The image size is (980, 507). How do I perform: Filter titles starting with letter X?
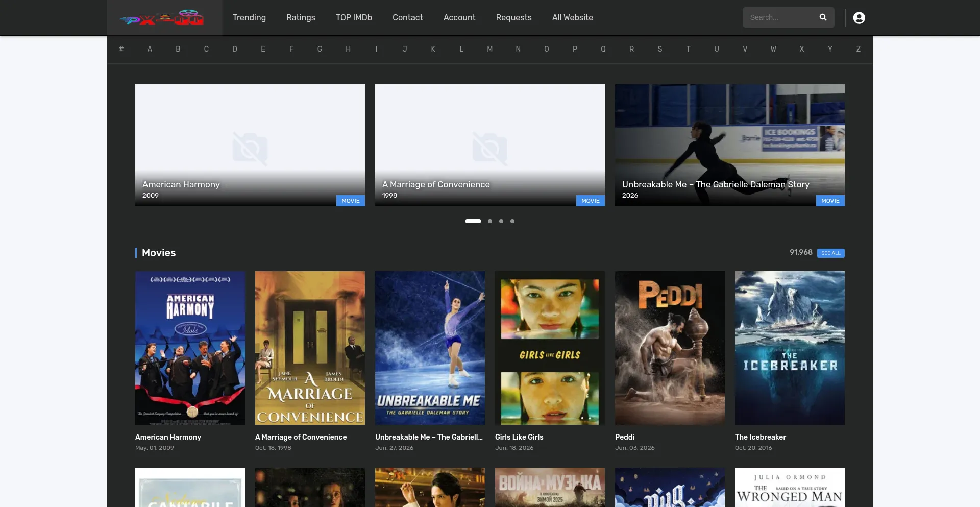click(802, 49)
